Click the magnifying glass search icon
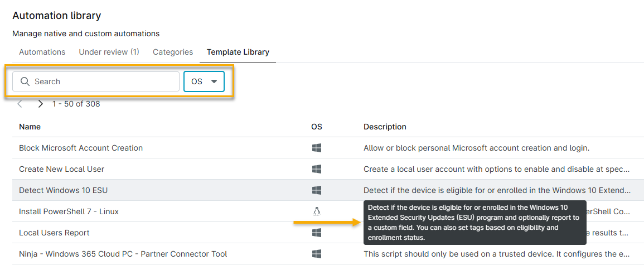The image size is (644, 265). (25, 81)
